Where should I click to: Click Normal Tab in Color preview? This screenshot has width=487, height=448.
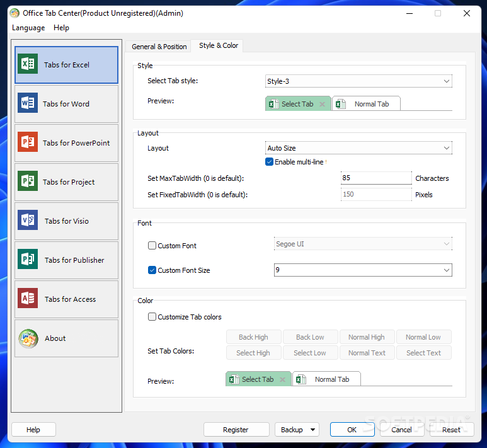coord(326,379)
